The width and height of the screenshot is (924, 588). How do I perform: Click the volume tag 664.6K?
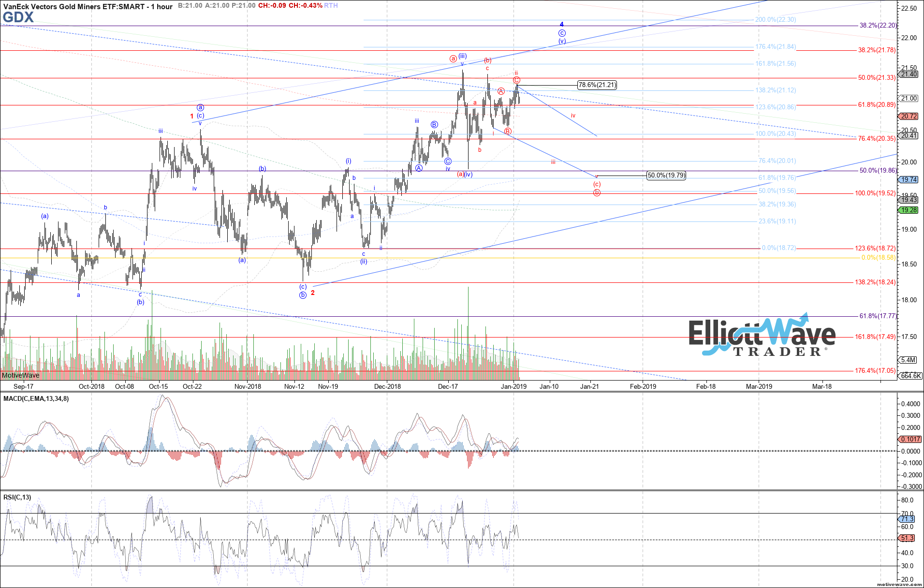pyautogui.click(x=911, y=376)
